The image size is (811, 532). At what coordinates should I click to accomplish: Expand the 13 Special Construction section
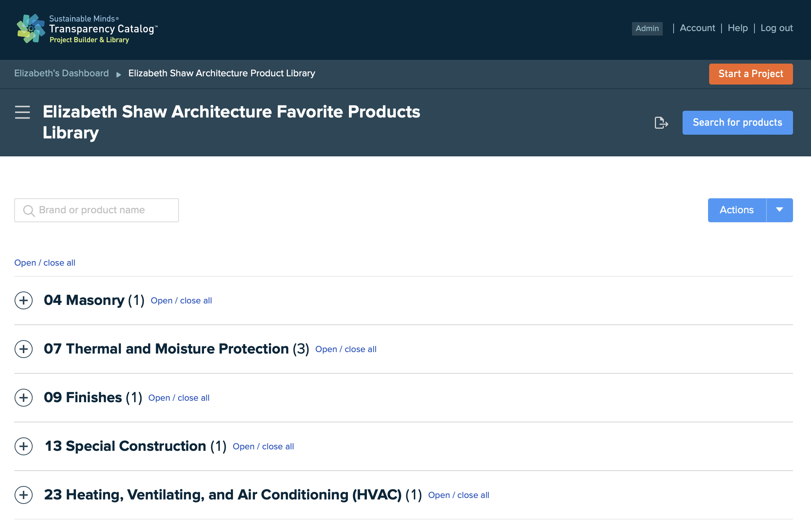tap(24, 446)
